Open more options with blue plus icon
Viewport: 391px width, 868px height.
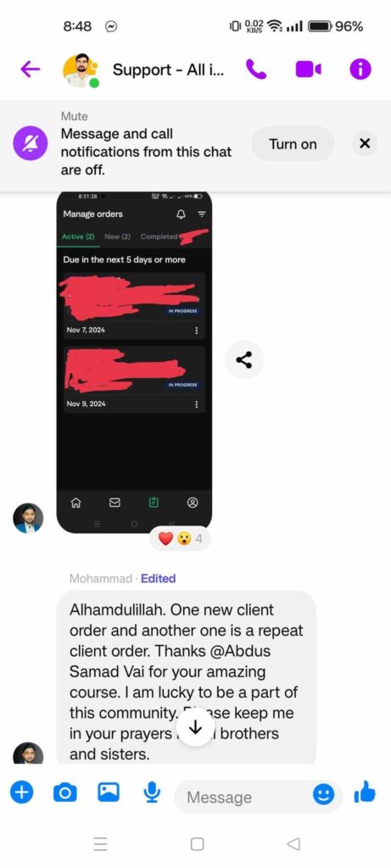pyautogui.click(x=21, y=793)
